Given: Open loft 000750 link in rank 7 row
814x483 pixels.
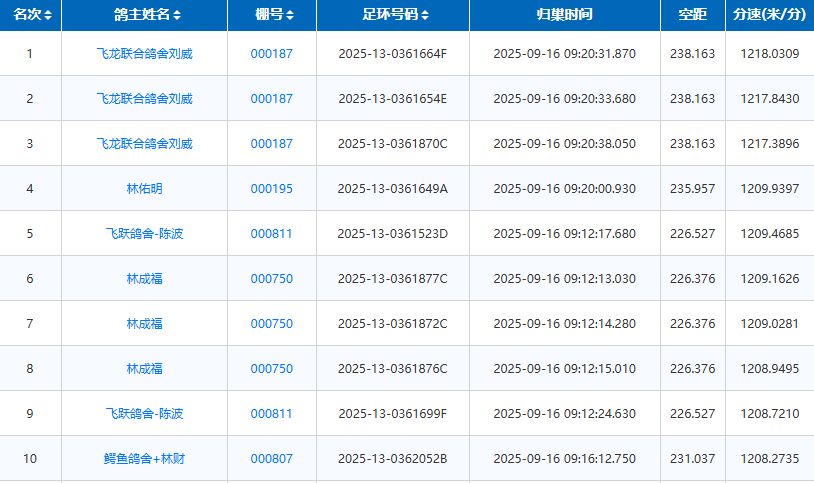Looking at the screenshot, I should (x=271, y=323).
